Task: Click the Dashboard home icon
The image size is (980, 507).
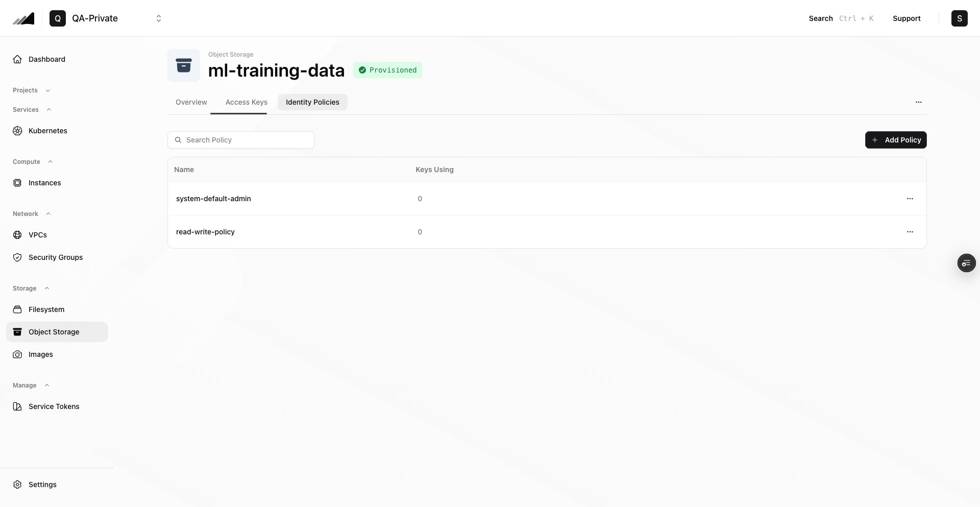Action: (x=17, y=59)
